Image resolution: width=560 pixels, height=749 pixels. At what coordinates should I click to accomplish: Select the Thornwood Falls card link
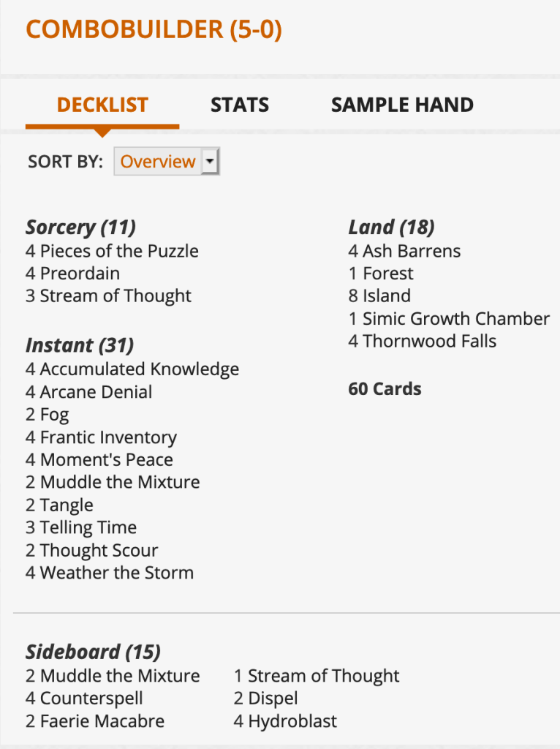(429, 342)
